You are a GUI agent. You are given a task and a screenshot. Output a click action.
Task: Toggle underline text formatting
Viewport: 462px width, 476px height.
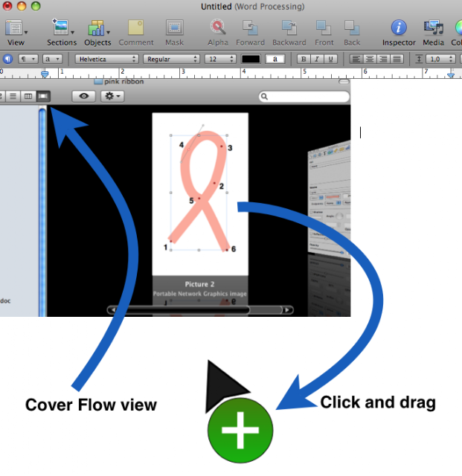point(330,59)
